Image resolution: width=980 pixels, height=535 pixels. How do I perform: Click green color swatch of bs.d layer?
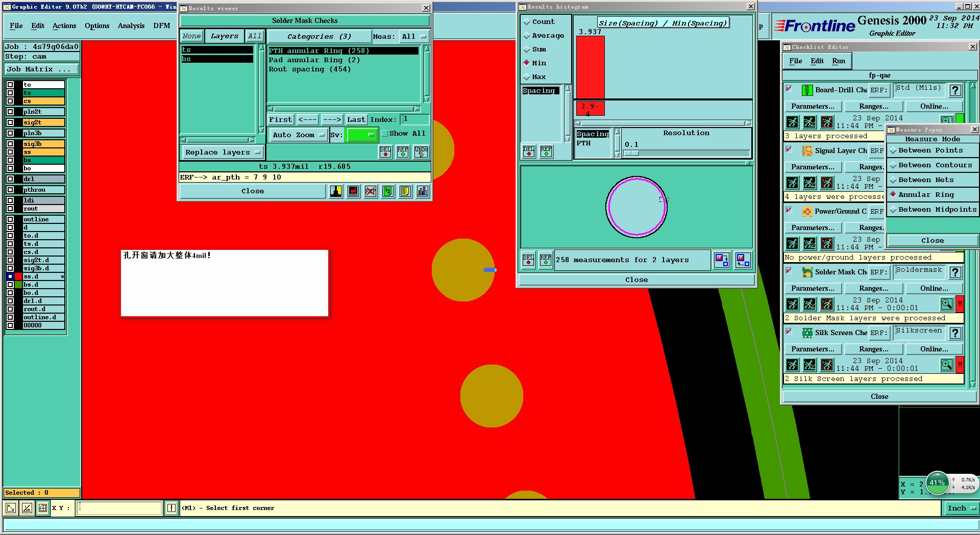tap(18, 285)
